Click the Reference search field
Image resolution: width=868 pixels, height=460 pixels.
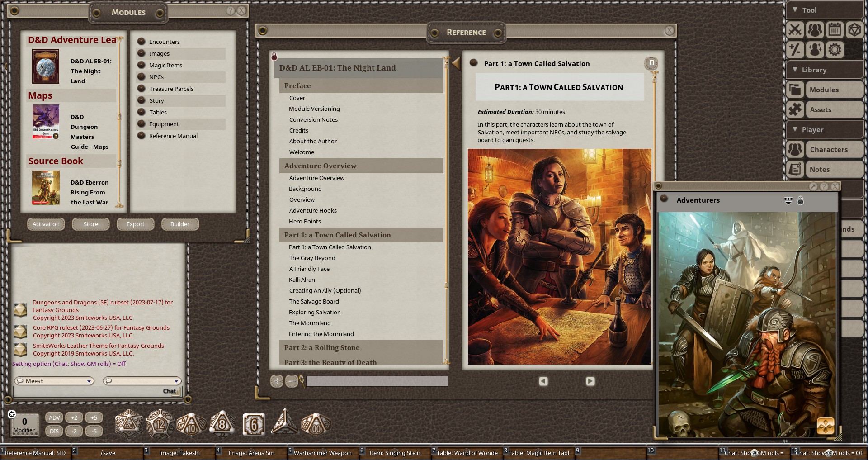point(377,381)
